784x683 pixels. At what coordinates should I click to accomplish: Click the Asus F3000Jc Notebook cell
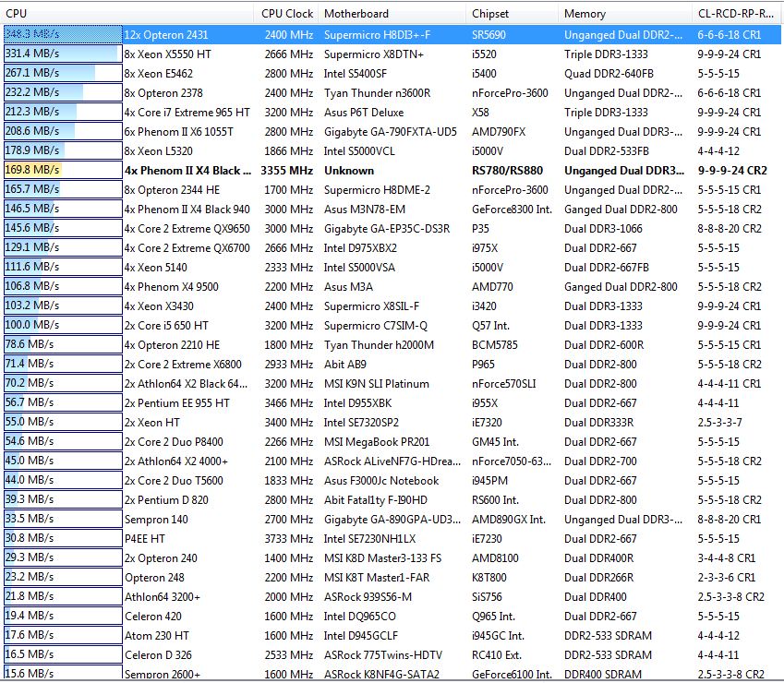381,480
